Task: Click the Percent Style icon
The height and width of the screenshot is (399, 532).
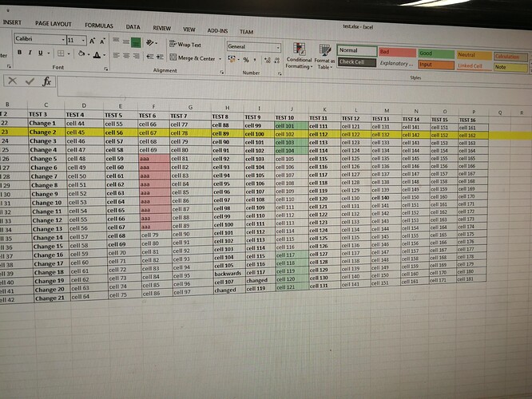Action: pos(246,60)
